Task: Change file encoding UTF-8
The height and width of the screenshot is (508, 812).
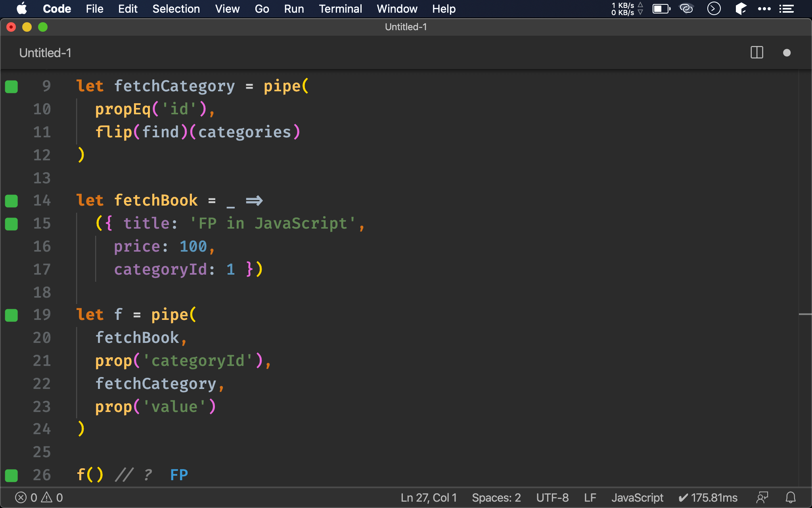Action: (x=552, y=498)
